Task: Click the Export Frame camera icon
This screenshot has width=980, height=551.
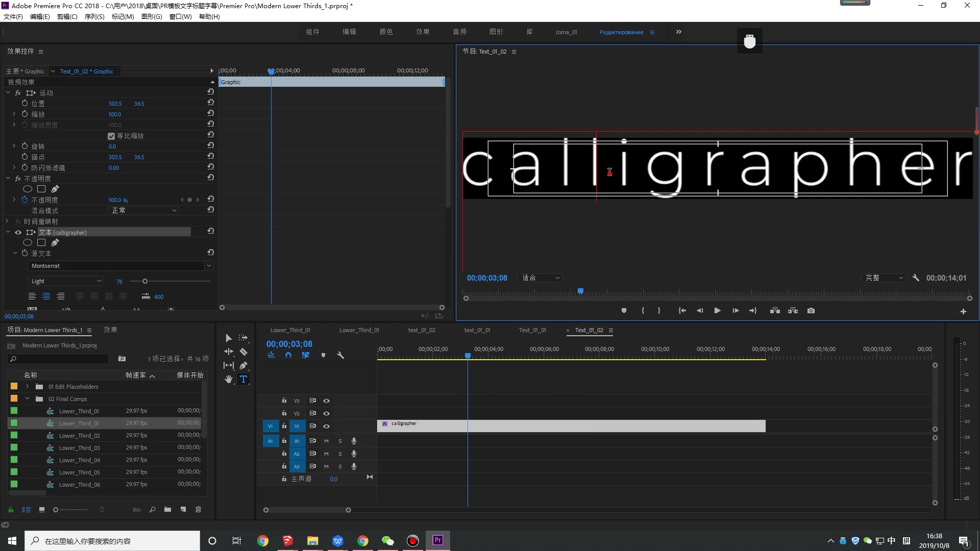Action: [x=811, y=311]
